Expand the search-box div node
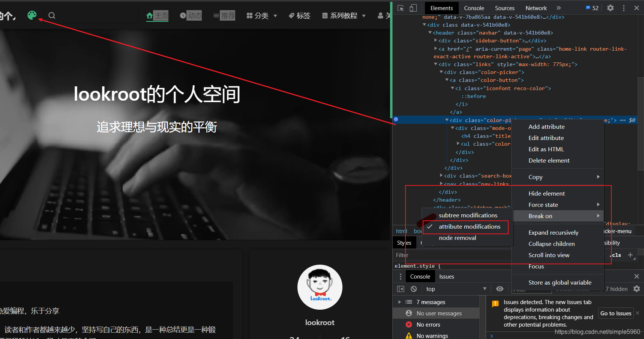 tap(441, 175)
